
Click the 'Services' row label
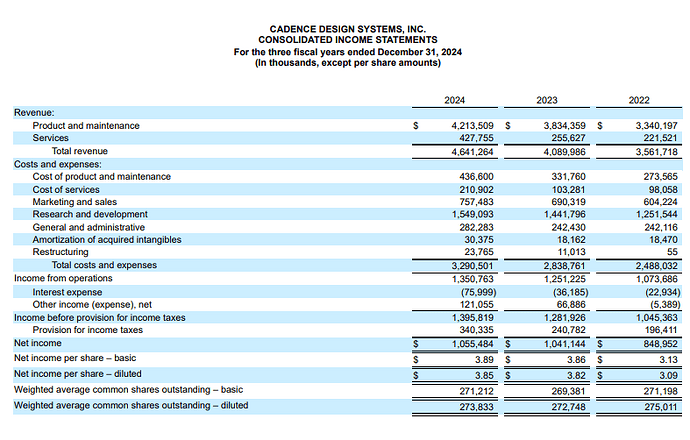(x=51, y=138)
